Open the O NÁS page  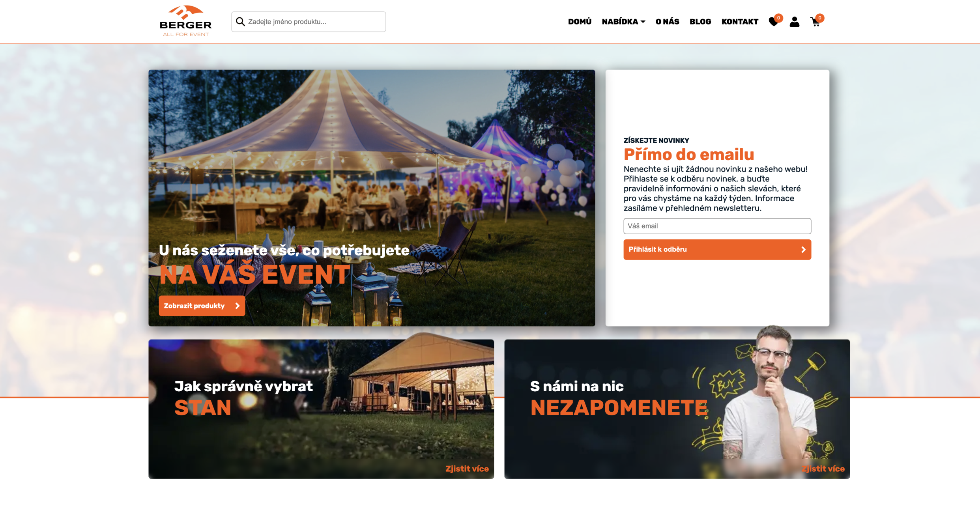[668, 22]
